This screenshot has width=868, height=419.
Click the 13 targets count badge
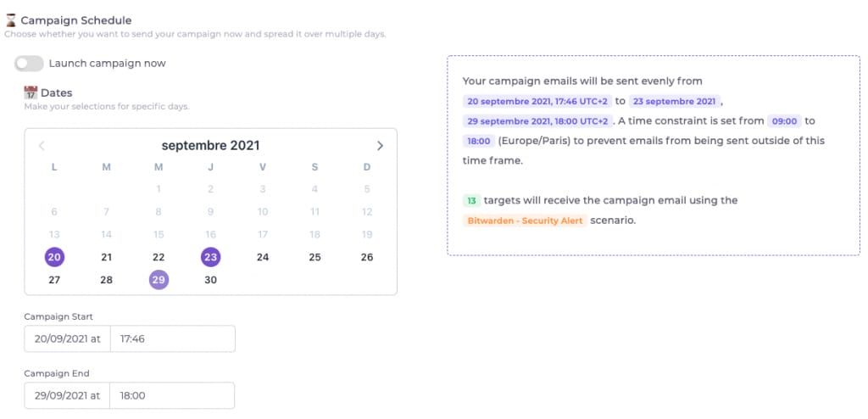tap(471, 201)
